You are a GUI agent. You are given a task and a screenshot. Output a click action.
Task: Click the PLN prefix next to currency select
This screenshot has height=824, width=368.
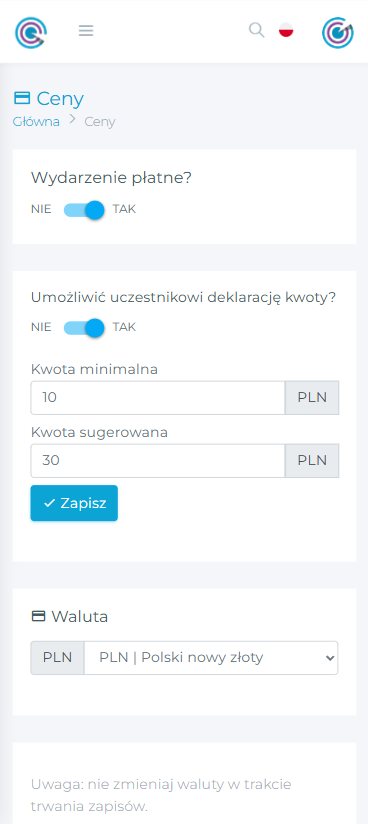coord(57,657)
